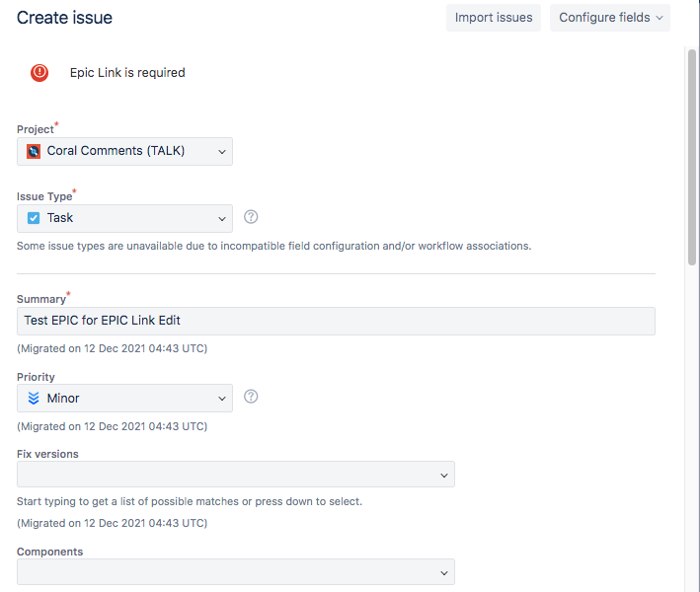Viewport: 700px width, 592px height.
Task: Open the Components dropdown arrow
Action: click(443, 573)
